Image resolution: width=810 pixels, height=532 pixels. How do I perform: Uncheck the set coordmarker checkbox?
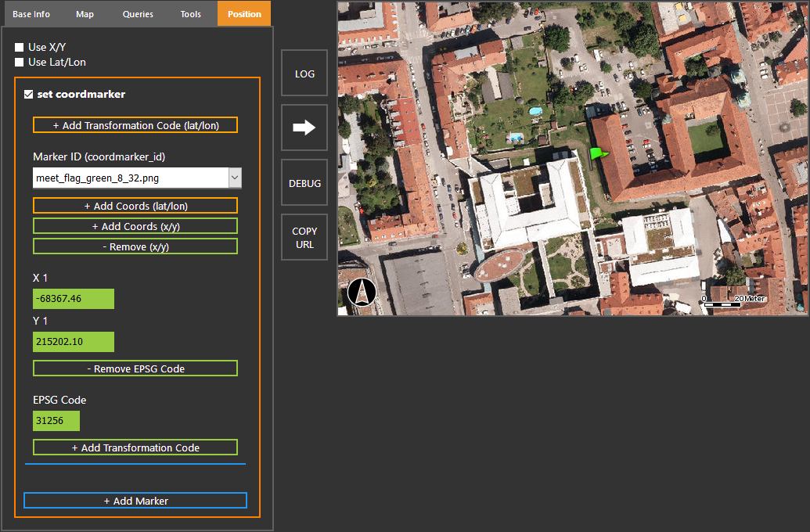(28, 94)
